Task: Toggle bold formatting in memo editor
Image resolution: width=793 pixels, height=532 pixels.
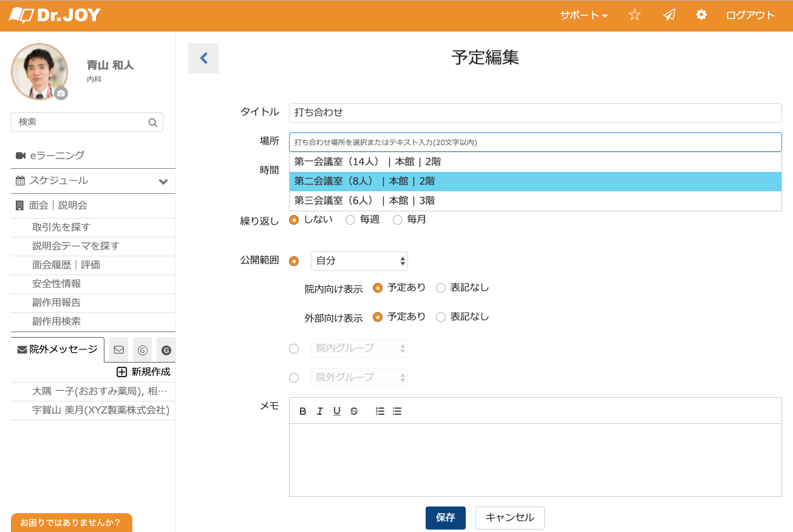Action: 303,411
